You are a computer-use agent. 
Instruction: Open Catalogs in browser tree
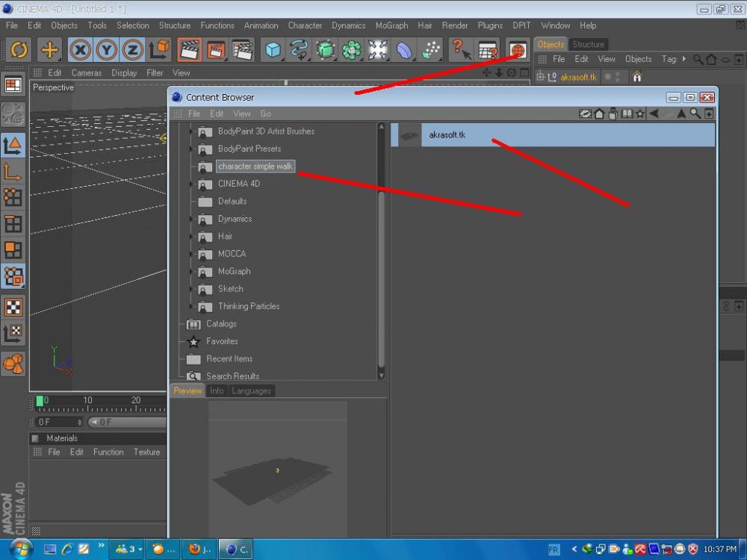(x=221, y=324)
